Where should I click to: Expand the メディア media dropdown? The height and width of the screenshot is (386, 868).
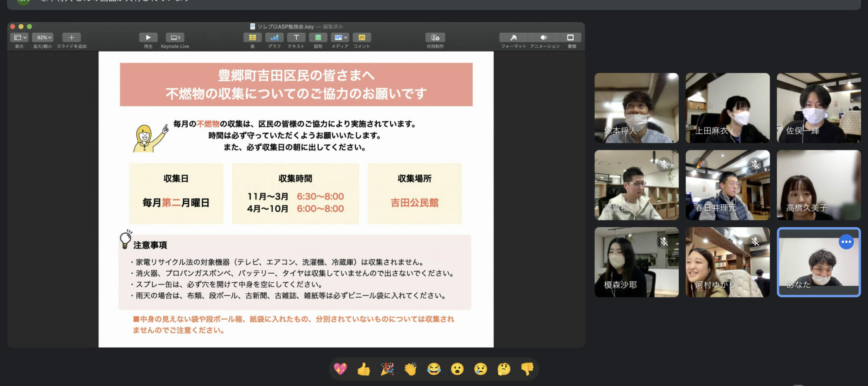pyautogui.click(x=340, y=38)
